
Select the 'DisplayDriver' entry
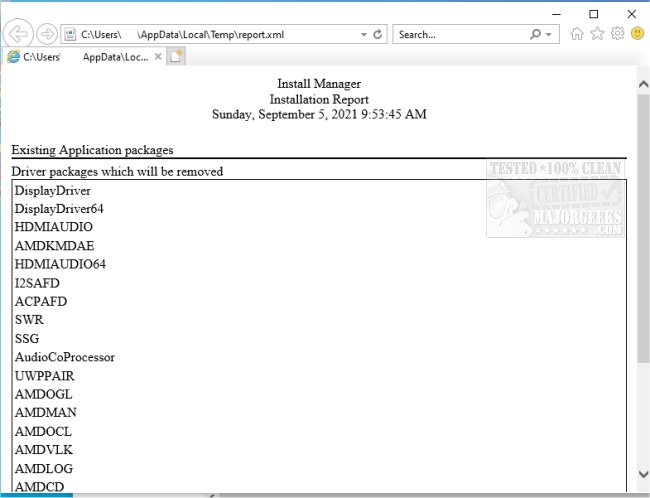click(x=53, y=191)
